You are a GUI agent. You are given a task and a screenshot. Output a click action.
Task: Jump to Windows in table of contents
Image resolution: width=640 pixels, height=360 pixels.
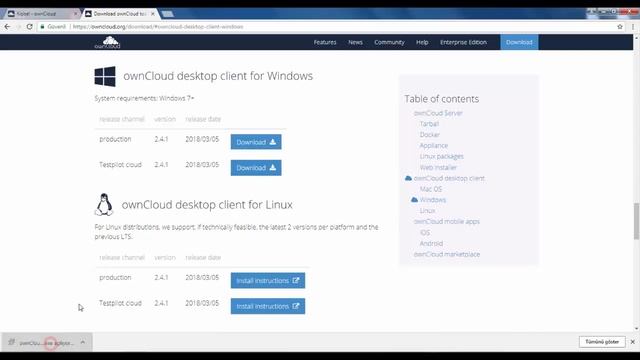pyautogui.click(x=433, y=200)
